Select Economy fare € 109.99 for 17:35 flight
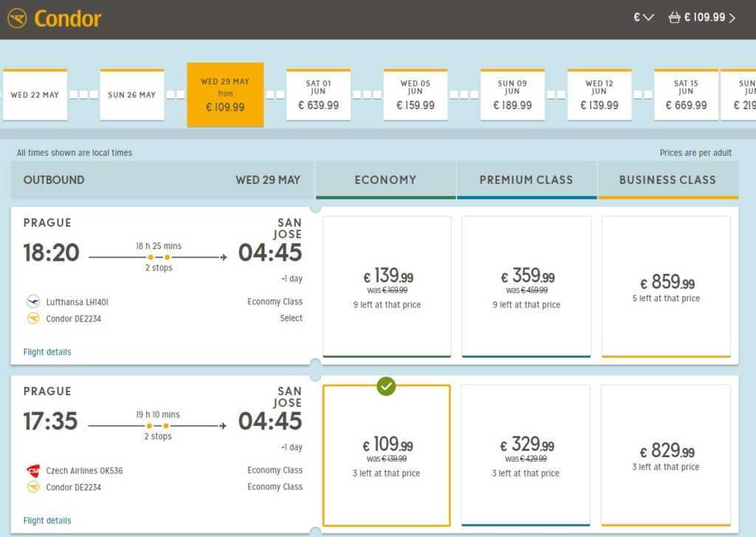Viewport: 756px width, 537px height. pos(386,456)
